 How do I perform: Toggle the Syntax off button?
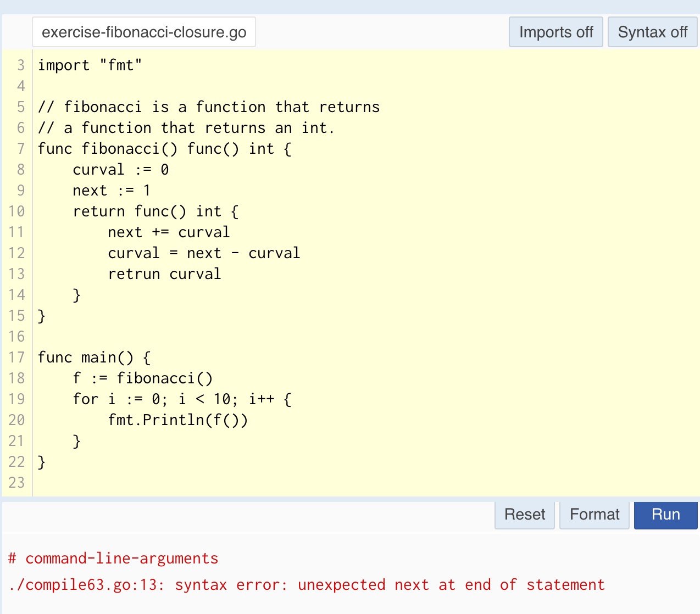coord(652,32)
